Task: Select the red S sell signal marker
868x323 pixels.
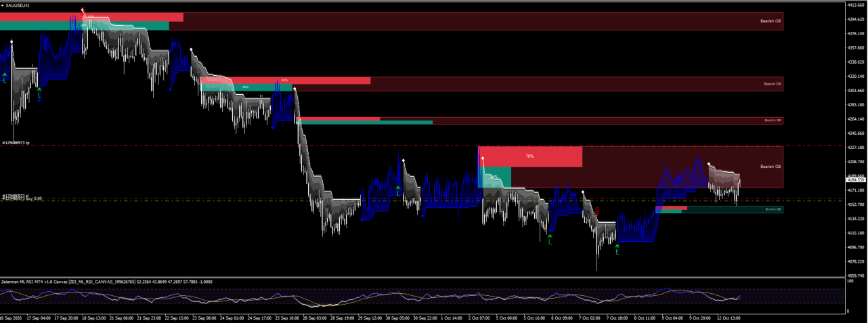Action: coord(597,211)
